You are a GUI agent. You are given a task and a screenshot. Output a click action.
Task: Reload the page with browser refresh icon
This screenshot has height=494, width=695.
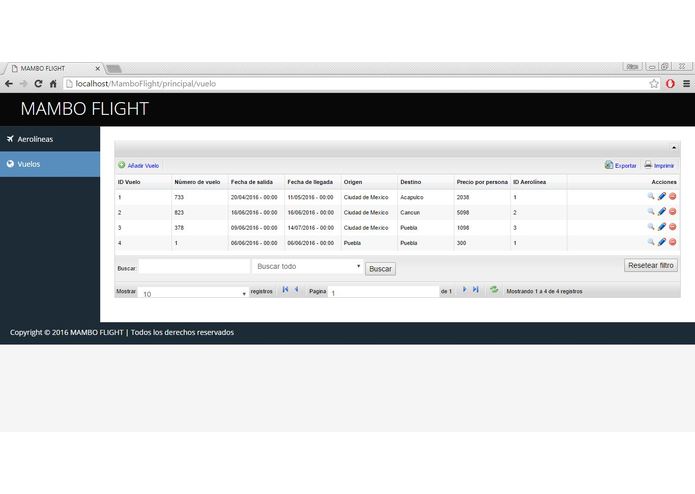point(38,84)
